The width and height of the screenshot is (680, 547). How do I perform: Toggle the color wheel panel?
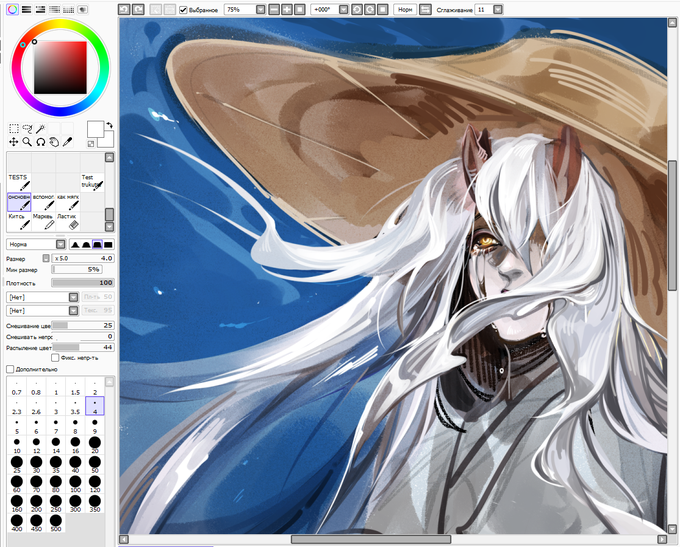tap(12, 9)
